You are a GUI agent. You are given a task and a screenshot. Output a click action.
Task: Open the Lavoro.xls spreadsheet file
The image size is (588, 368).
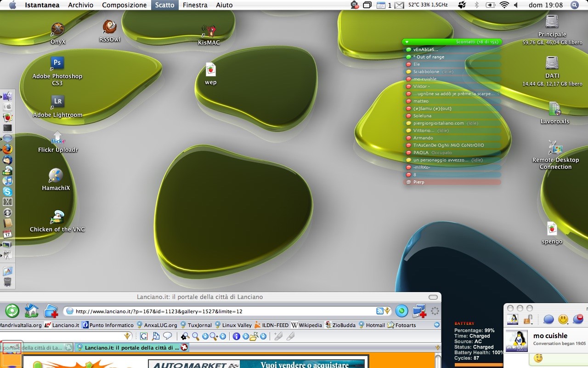(555, 109)
